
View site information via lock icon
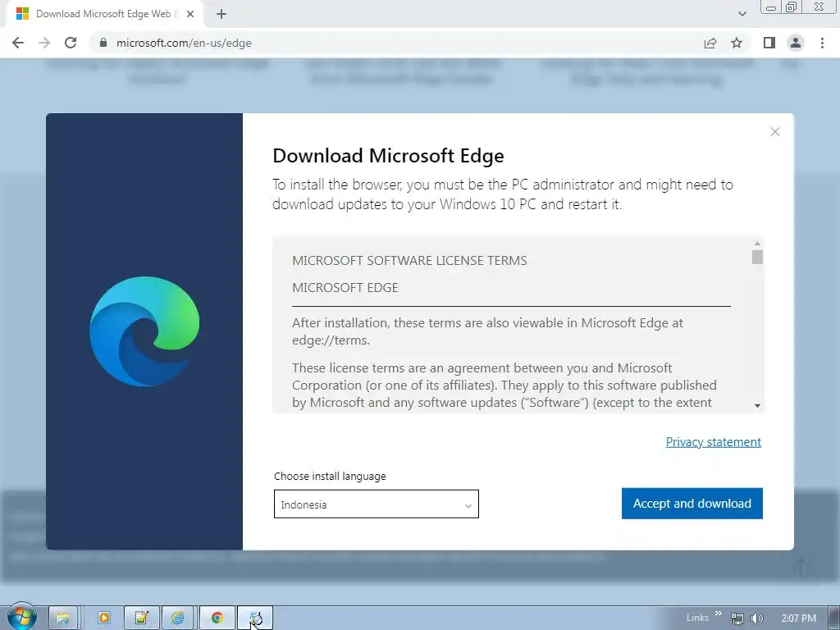pyautogui.click(x=103, y=43)
